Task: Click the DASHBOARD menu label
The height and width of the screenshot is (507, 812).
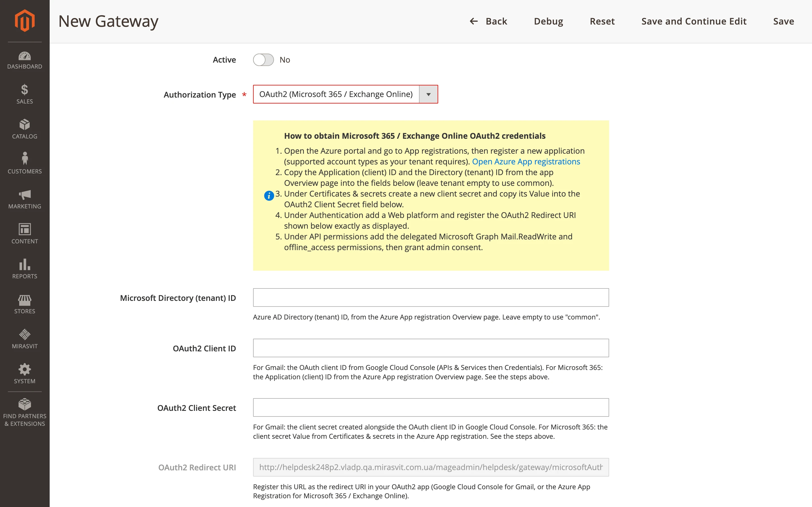Action: tap(25, 66)
